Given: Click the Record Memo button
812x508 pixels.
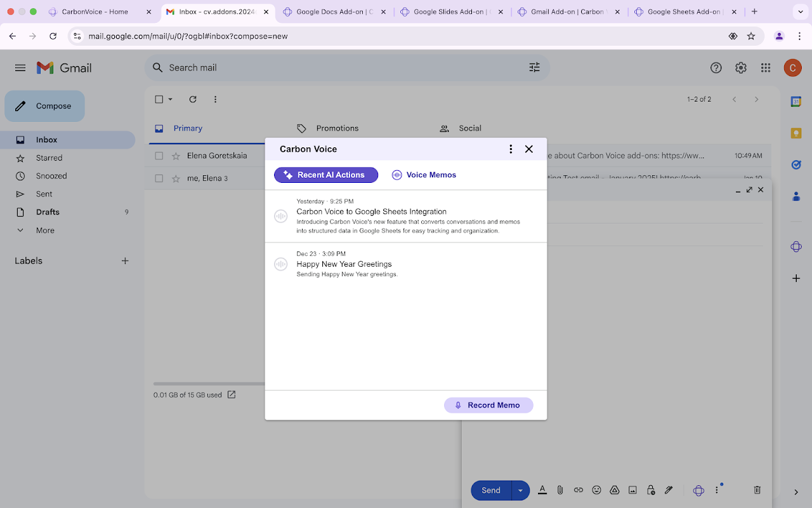Looking at the screenshot, I should (x=488, y=405).
